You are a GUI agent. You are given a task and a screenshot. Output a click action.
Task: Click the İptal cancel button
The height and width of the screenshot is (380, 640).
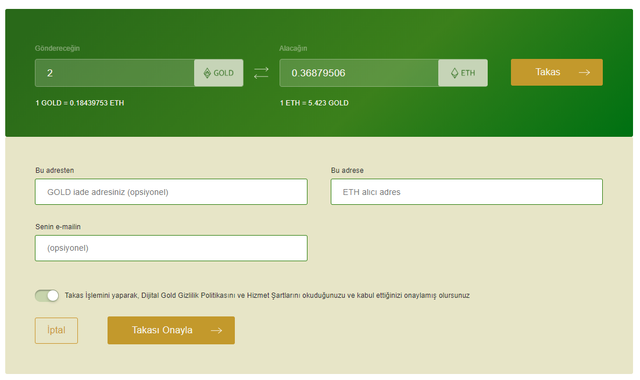56,330
